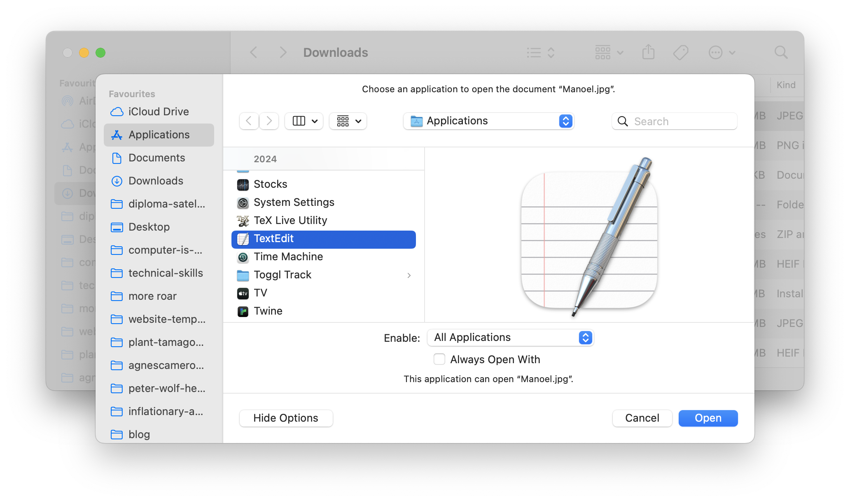Screen dimensions: 850x504
Task: Open the technical-skills folder in sidebar
Action: (x=159, y=273)
